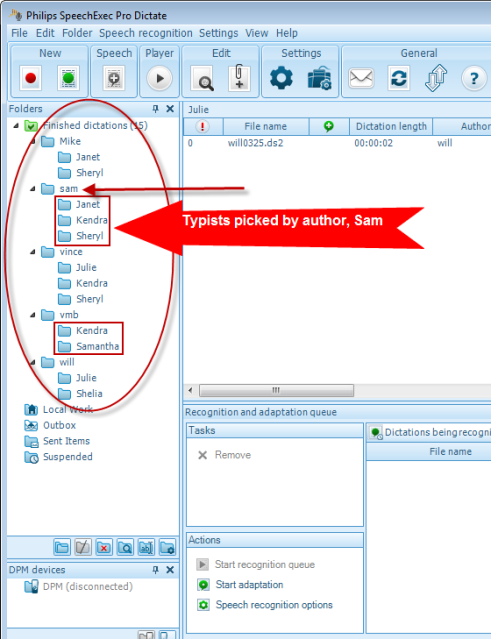Viewport: 491px width, 639px height.
Task: Select Shelia folder under will
Action: (80, 394)
